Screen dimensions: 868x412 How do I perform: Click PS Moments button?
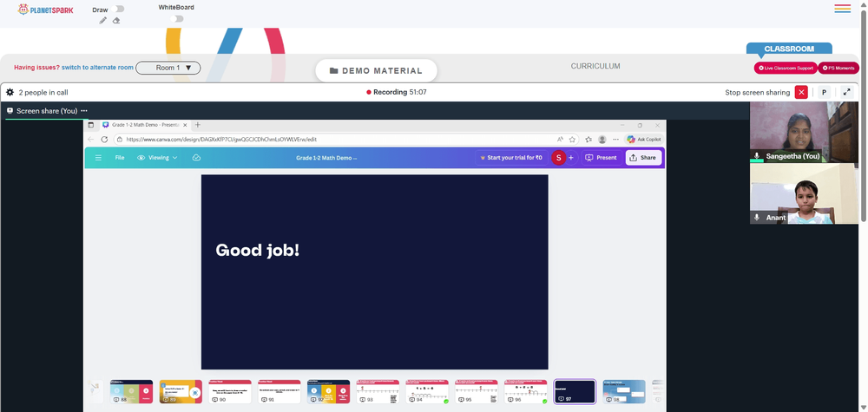(x=838, y=68)
